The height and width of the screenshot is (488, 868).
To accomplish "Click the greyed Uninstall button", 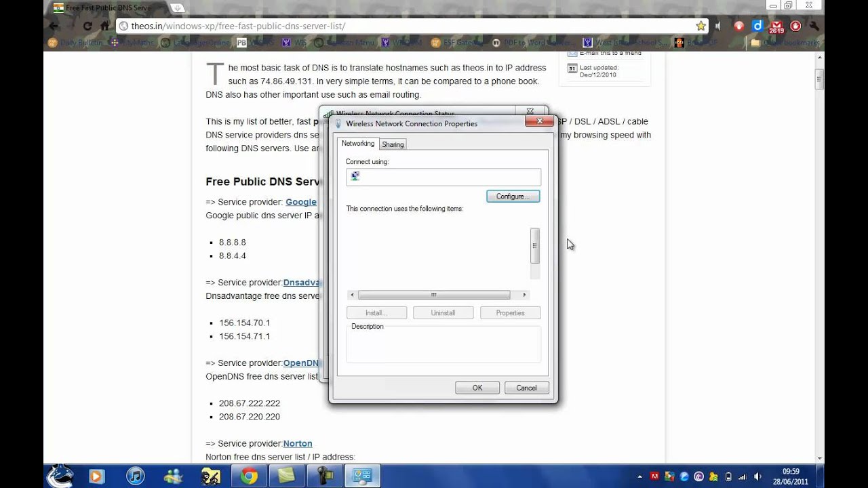I will pos(443,313).
